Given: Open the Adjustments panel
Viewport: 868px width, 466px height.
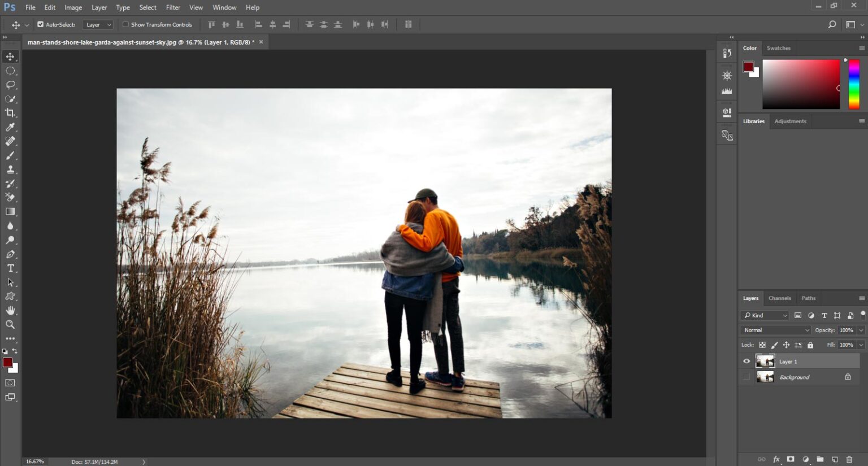Looking at the screenshot, I should pyautogui.click(x=790, y=121).
